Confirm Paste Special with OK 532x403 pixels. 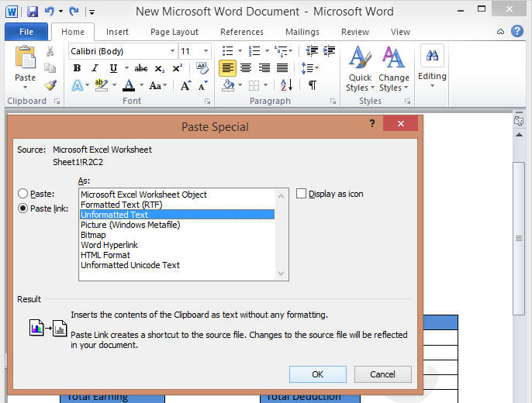317,374
